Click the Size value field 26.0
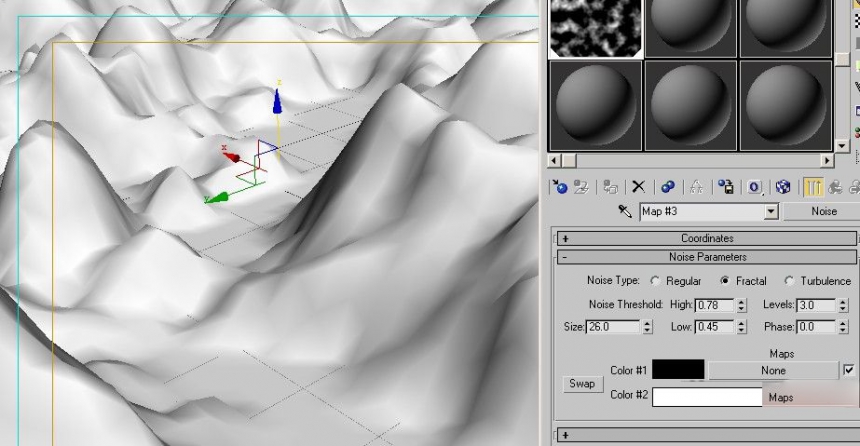 coord(613,327)
